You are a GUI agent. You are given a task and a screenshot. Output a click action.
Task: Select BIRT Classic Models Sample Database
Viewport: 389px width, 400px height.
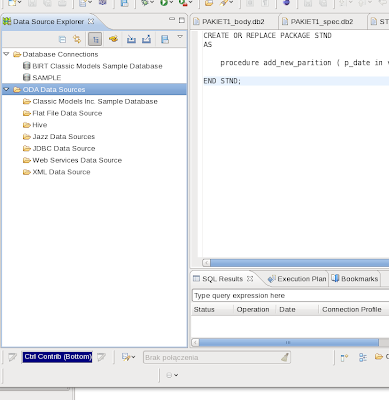[97, 66]
